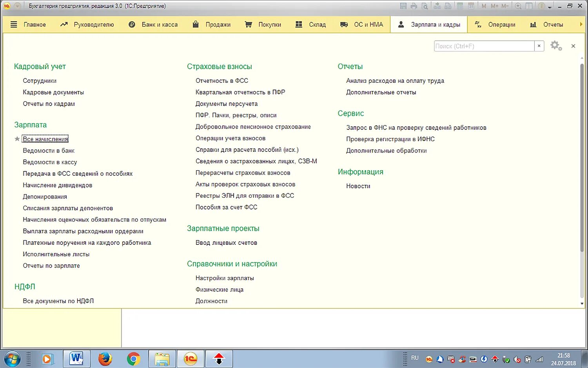Click the RU language indicator
Image resolution: width=588 pixels, height=368 pixels.
click(x=415, y=358)
